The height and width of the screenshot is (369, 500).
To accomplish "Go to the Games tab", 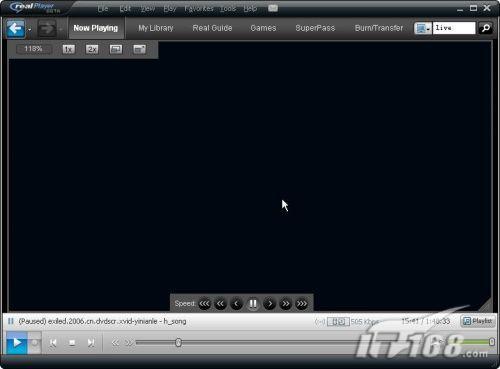I will [x=263, y=28].
